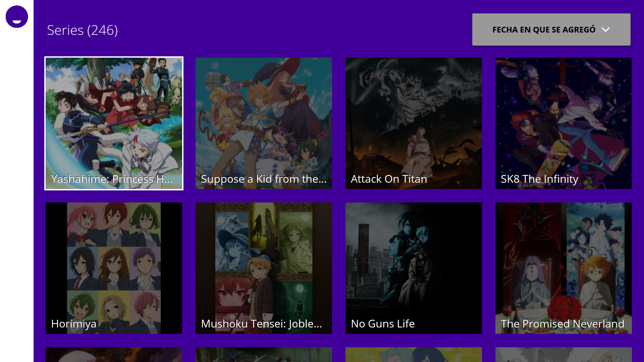Open the partially visible tile below No Guns Life
The image size is (644, 362).
tap(414, 355)
